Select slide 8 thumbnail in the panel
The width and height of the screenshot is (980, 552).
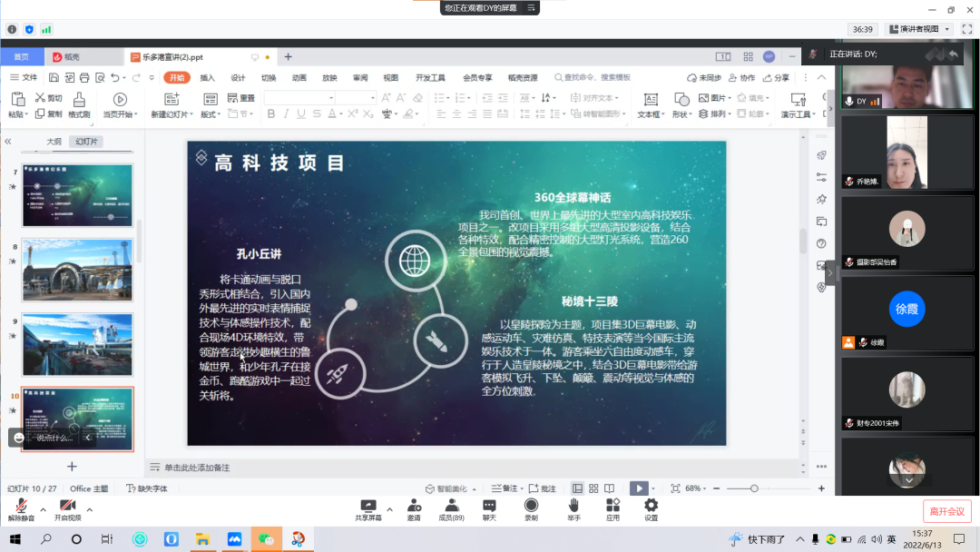[77, 270]
